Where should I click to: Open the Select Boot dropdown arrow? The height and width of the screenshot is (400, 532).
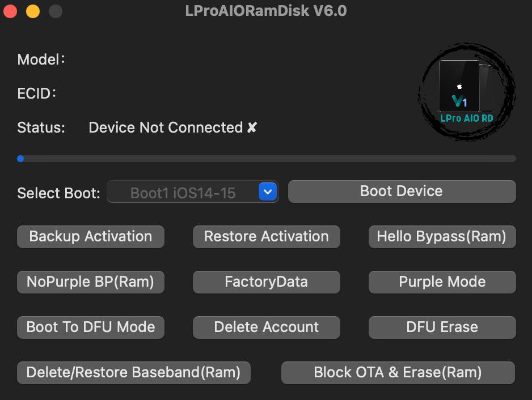(268, 192)
